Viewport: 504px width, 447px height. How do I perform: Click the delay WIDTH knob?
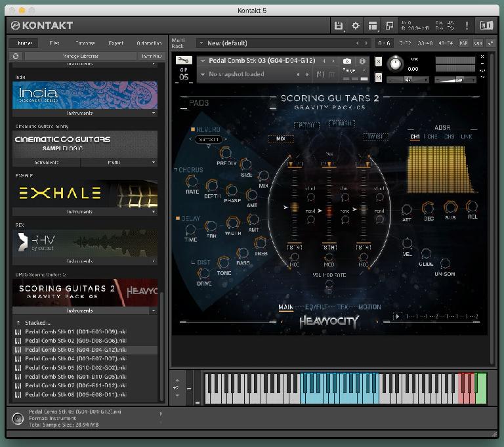pyautogui.click(x=232, y=223)
